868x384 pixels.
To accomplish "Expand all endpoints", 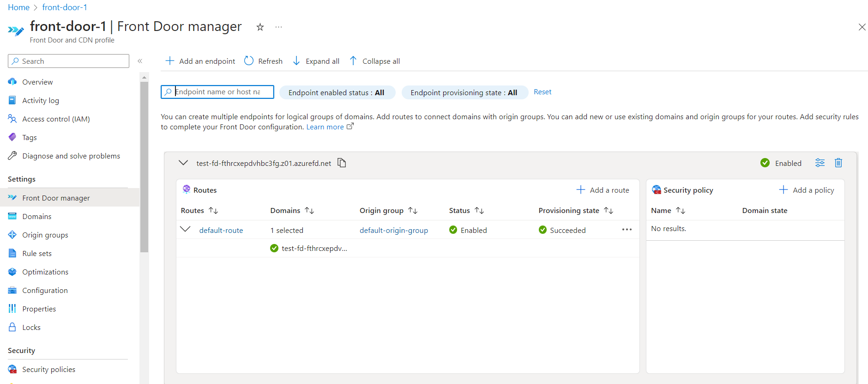I will pos(316,61).
